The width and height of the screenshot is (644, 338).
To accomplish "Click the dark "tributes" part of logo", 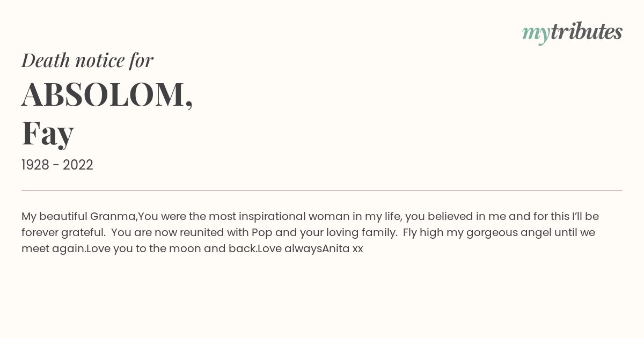I will click(587, 32).
